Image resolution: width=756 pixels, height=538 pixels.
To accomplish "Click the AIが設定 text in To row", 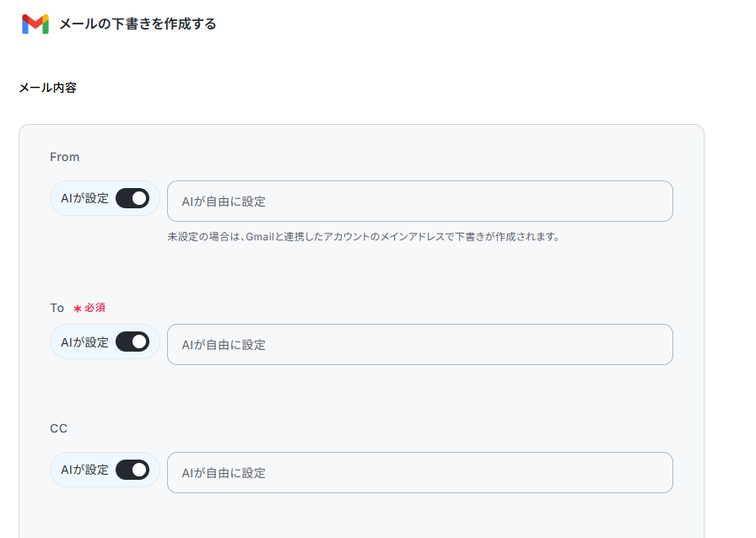I will [85, 342].
